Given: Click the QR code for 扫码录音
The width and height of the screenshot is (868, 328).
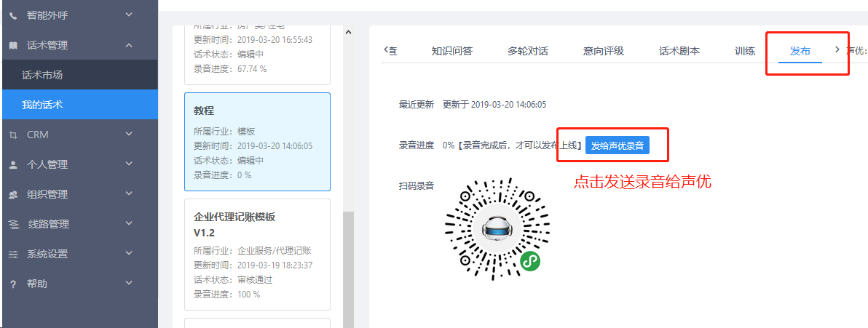Looking at the screenshot, I should [497, 230].
